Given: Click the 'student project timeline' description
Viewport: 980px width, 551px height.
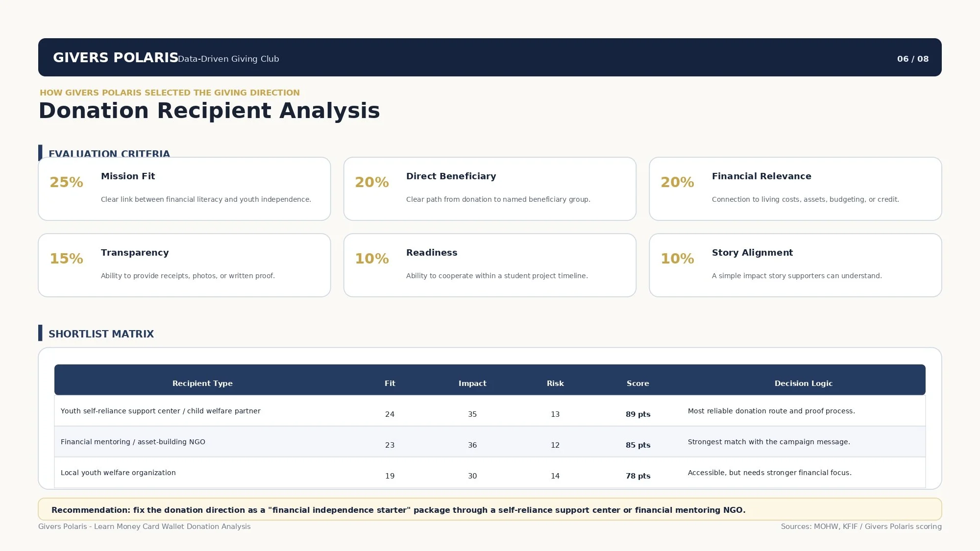Looking at the screenshot, I should coord(497,276).
